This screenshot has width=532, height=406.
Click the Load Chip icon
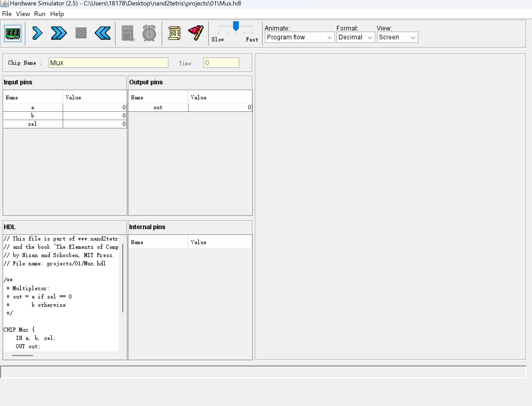click(13, 33)
